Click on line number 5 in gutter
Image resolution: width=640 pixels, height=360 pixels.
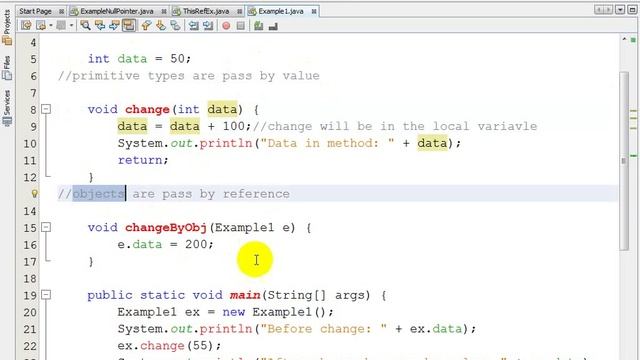click(33, 59)
